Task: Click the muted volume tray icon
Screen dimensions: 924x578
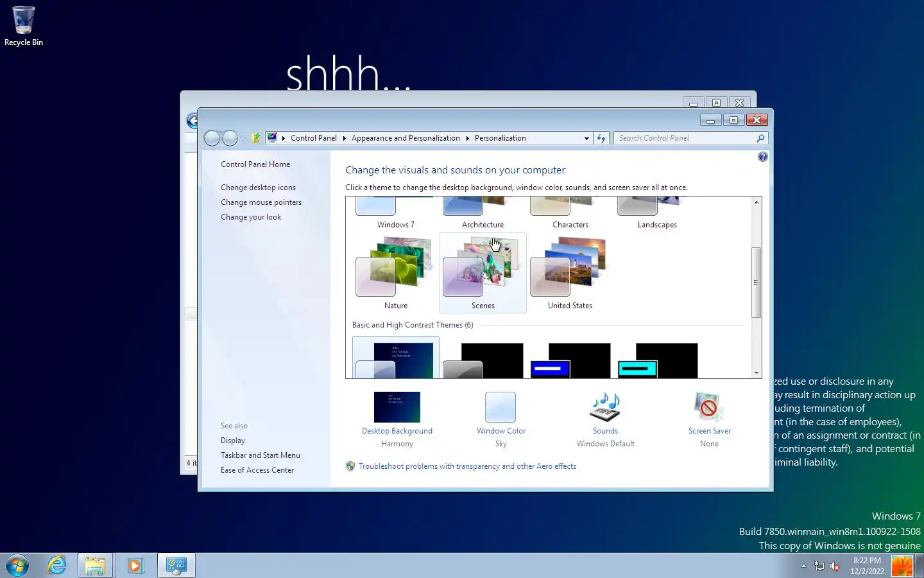Action: point(835,566)
